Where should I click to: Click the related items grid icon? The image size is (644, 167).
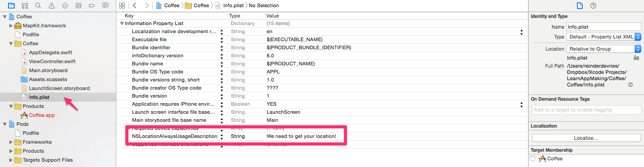pyautogui.click(x=122, y=5)
